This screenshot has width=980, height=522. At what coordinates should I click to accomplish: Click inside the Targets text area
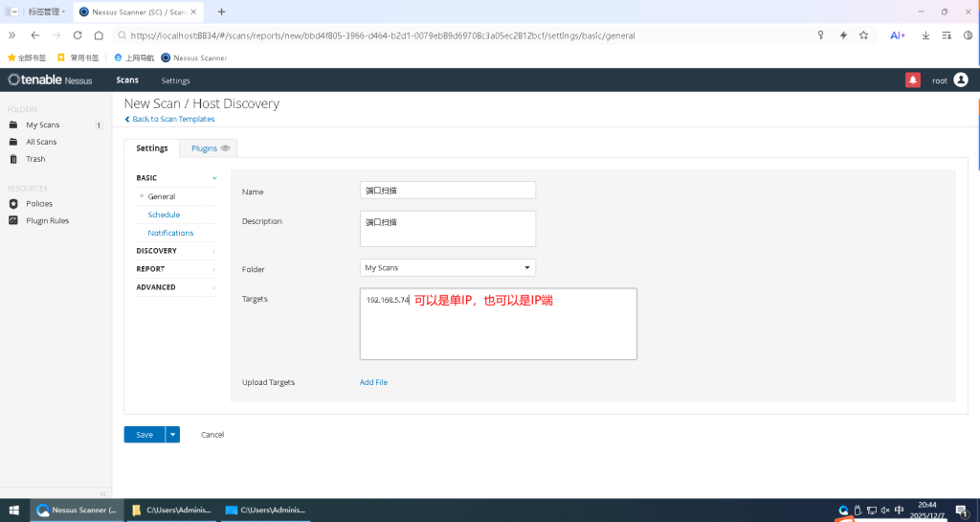[498, 335]
